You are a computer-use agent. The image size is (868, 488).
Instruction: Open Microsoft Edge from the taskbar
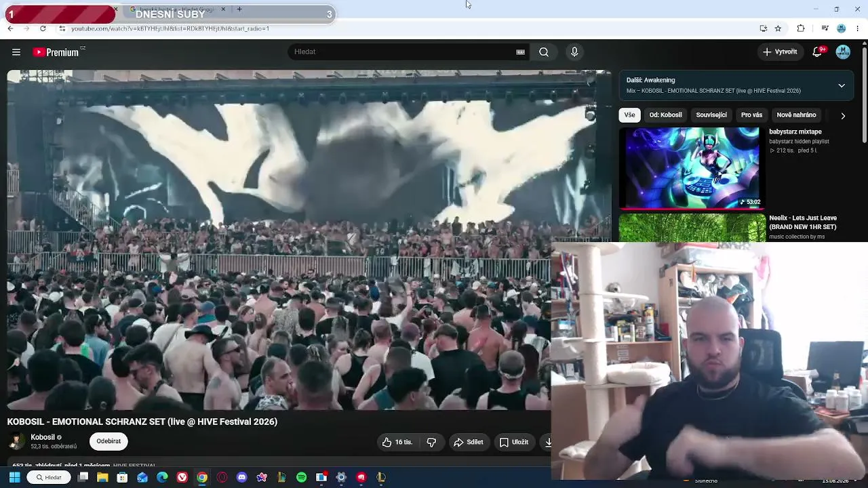pyautogui.click(x=162, y=477)
